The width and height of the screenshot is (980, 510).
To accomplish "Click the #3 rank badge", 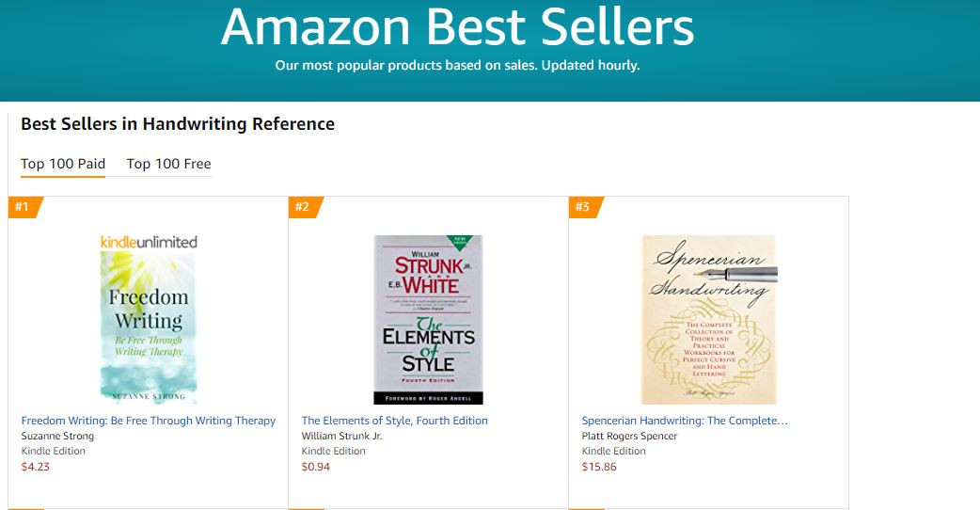I will click(583, 207).
